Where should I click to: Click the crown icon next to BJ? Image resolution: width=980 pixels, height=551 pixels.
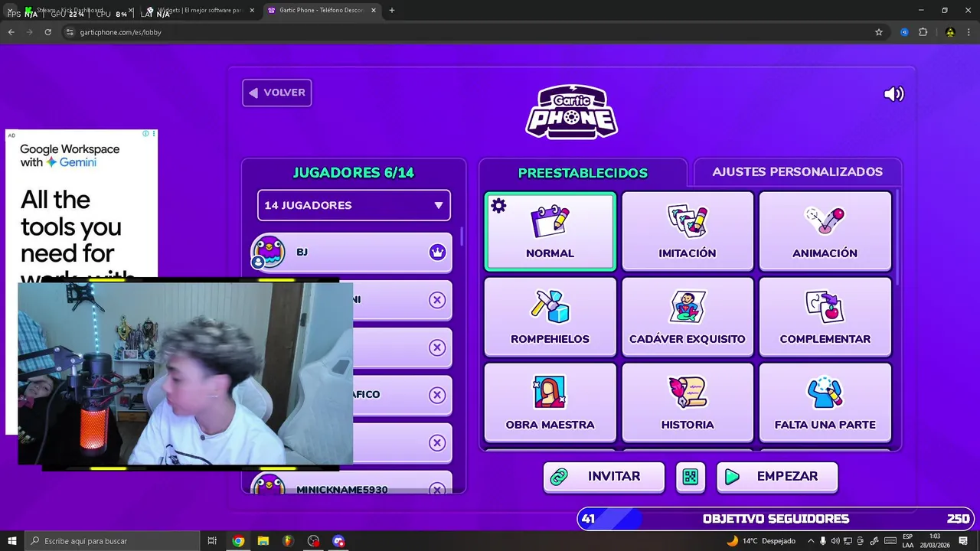coord(437,252)
